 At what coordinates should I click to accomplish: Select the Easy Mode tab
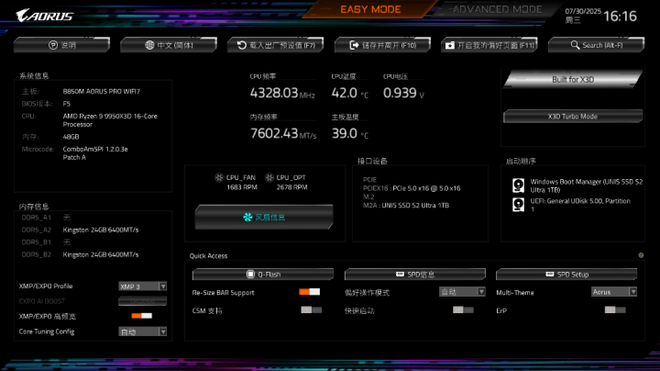(x=370, y=9)
